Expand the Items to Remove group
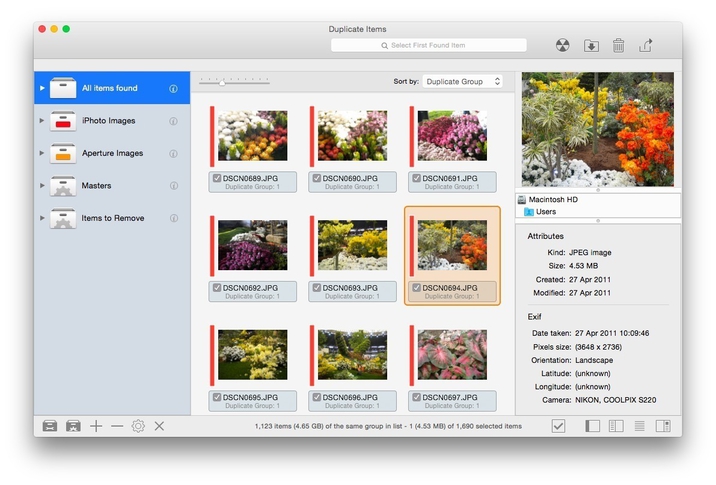The width and height of the screenshot is (716, 485). (42, 218)
